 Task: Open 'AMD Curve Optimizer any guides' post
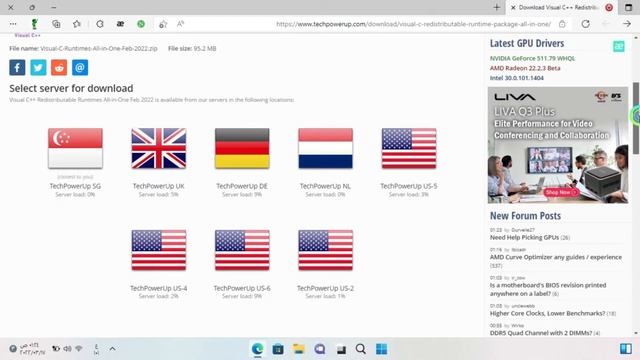click(x=556, y=257)
